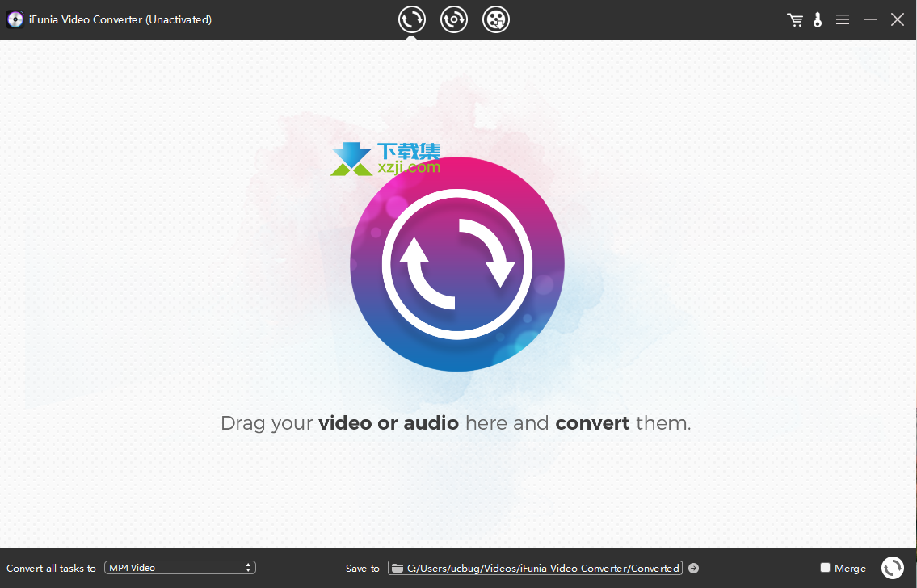Open the DVD ripper tab icon

point(454,19)
